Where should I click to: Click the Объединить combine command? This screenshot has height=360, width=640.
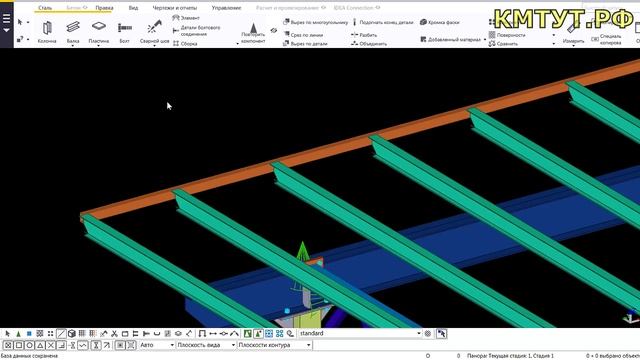tap(369, 43)
